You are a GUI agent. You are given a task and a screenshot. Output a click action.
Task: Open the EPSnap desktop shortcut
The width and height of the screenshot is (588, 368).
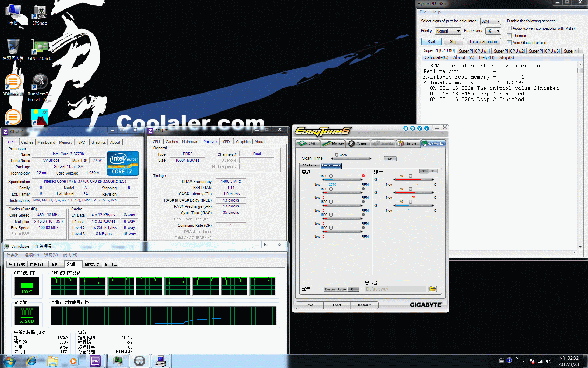[40, 15]
